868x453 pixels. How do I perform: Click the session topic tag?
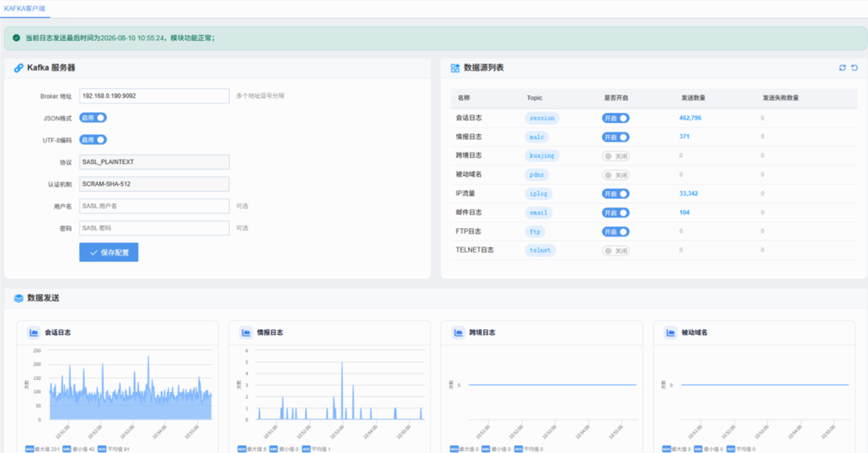[542, 118]
